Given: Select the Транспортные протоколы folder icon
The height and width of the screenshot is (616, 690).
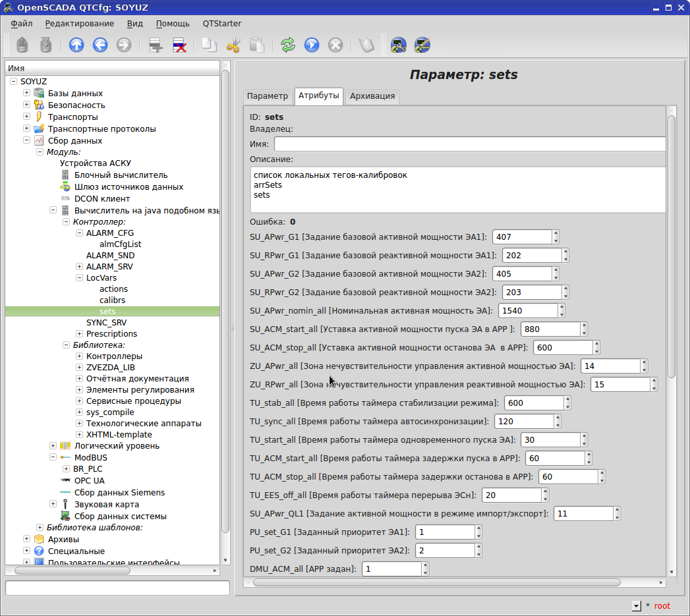Looking at the screenshot, I should tap(39, 129).
